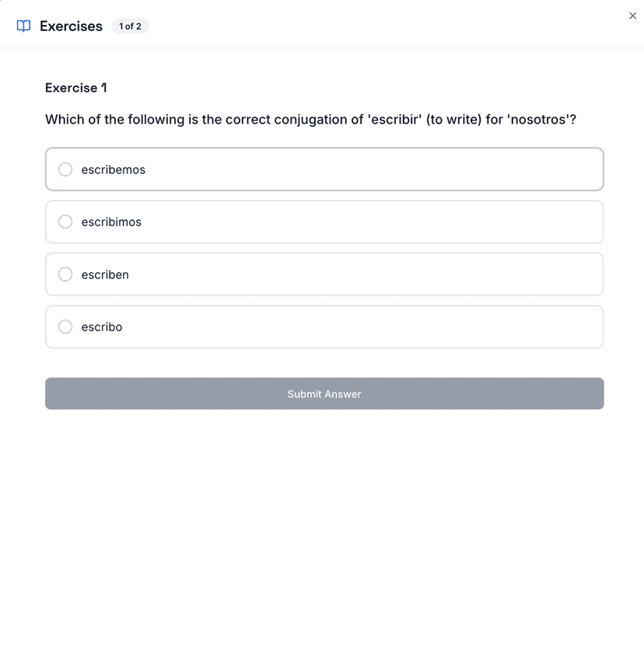Click the 'Exercise 1' heading
Viewport: 644px width, 658px height.
pyautogui.click(x=75, y=88)
